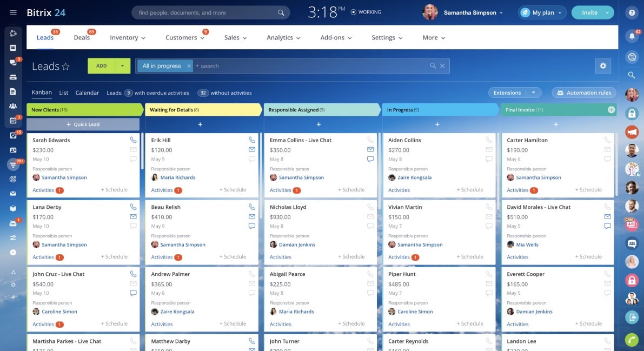Click the phone icon on Sarah Edwards card
This screenshot has height=351, width=644.
pos(133,140)
